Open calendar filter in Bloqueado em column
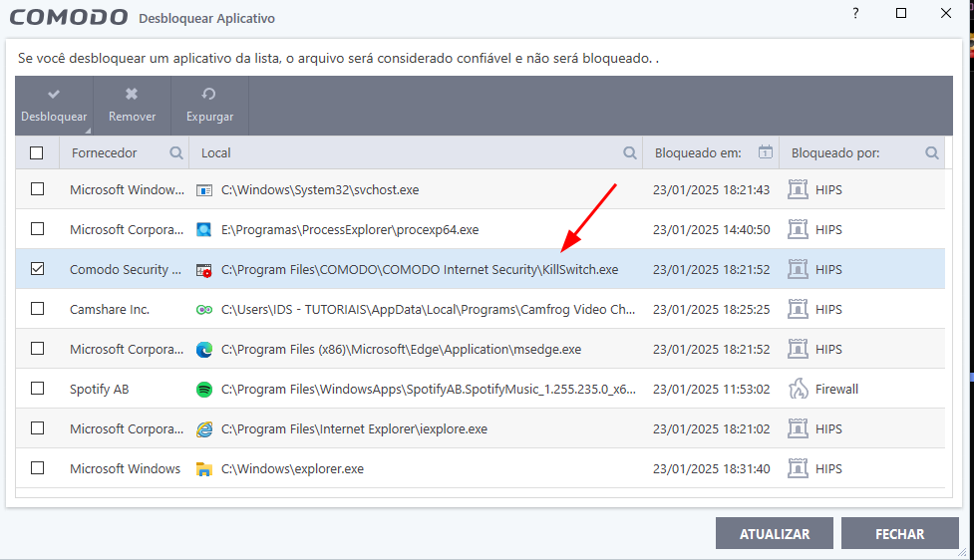The height and width of the screenshot is (560, 974). [766, 153]
